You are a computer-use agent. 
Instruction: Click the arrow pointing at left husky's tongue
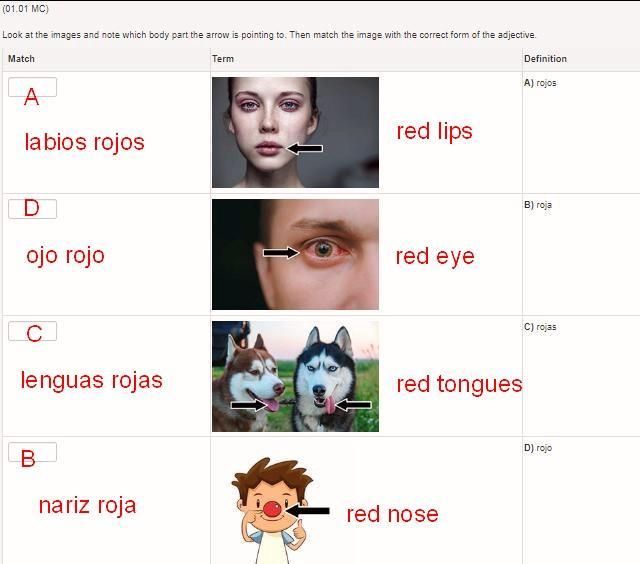pos(249,405)
